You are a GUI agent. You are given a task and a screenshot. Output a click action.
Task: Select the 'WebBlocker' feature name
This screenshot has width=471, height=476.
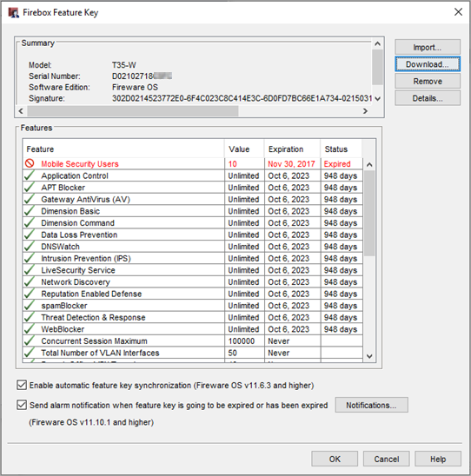tap(63, 329)
